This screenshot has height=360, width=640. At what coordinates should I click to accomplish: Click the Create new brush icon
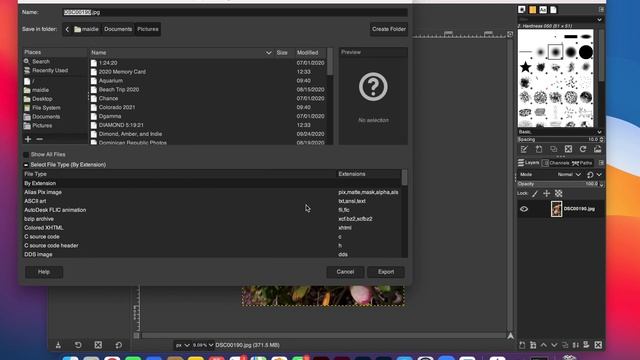[539, 149]
